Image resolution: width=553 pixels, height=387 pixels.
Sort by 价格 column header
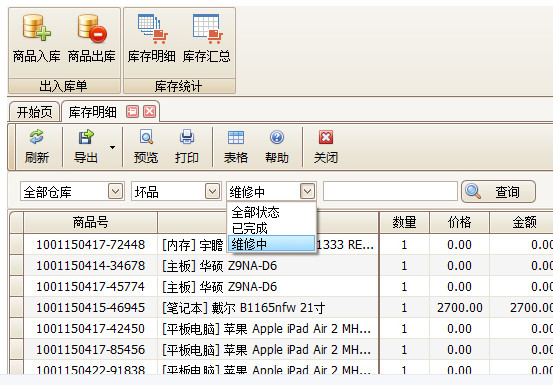[x=459, y=223]
